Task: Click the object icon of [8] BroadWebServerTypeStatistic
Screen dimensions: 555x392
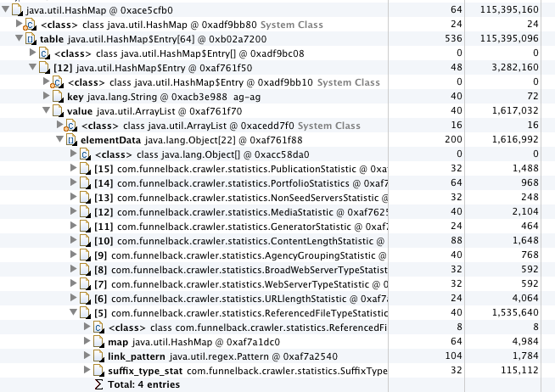Action: click(x=86, y=271)
